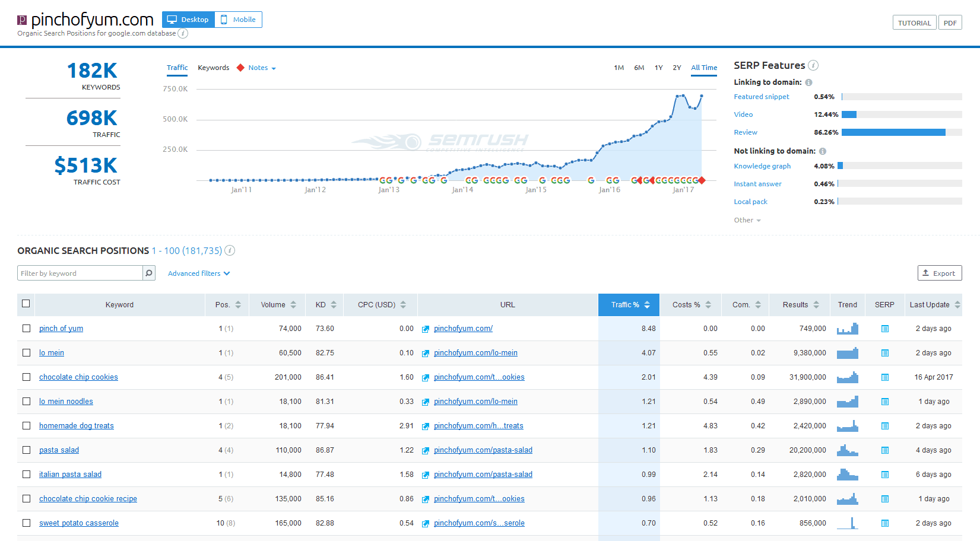Sort by the KD column
This screenshot has width=980, height=541.
(326, 305)
